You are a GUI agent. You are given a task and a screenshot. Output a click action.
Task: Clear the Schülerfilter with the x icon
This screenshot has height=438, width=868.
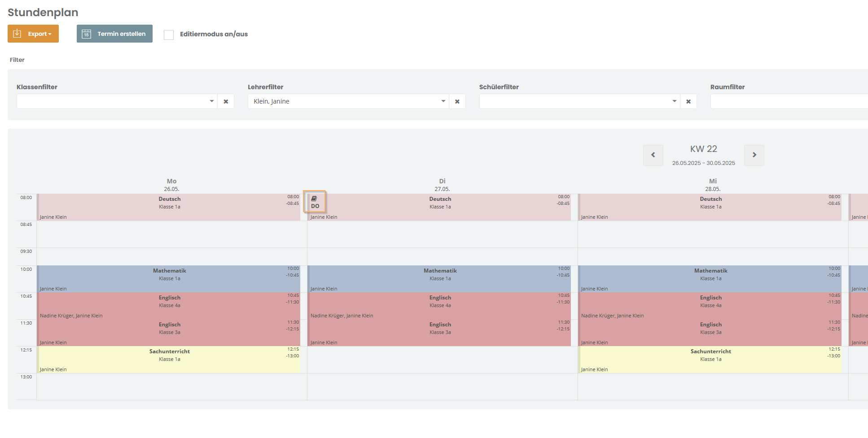coord(688,101)
